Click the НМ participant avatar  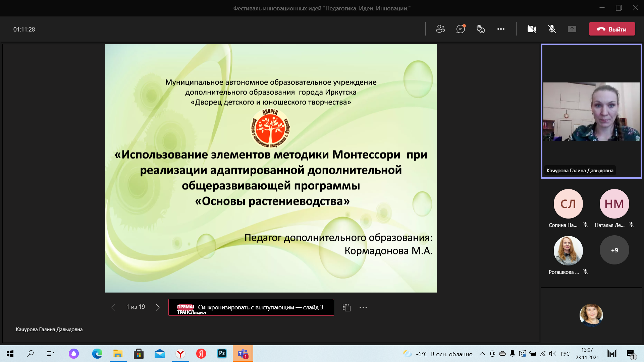coord(614,204)
